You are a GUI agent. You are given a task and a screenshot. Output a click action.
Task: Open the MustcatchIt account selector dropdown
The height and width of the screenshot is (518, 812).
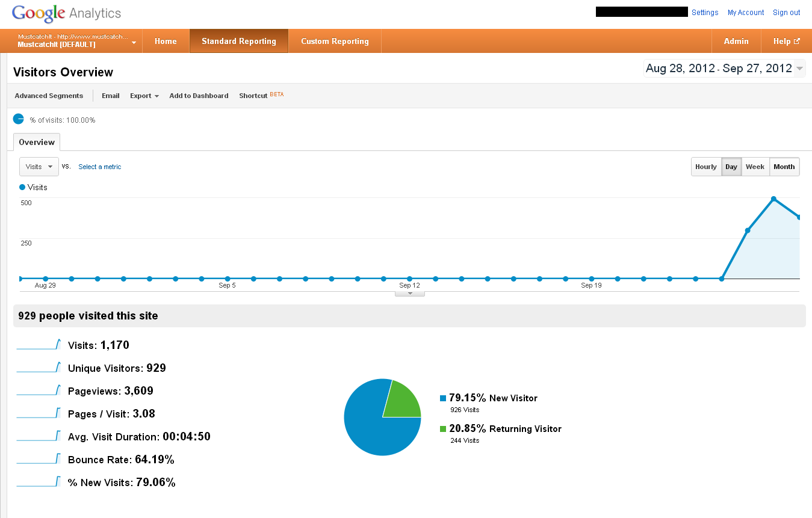(75, 42)
